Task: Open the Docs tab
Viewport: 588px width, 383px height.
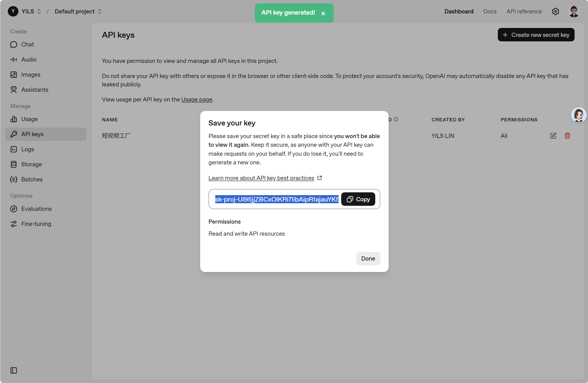Action: click(x=490, y=11)
